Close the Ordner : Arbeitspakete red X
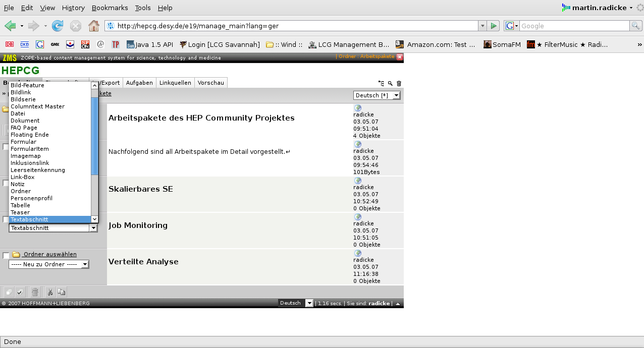 click(400, 57)
